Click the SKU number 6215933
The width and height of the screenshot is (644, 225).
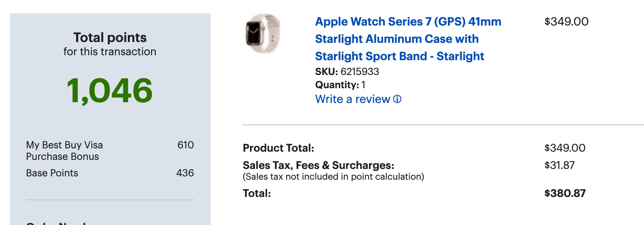[x=359, y=72]
